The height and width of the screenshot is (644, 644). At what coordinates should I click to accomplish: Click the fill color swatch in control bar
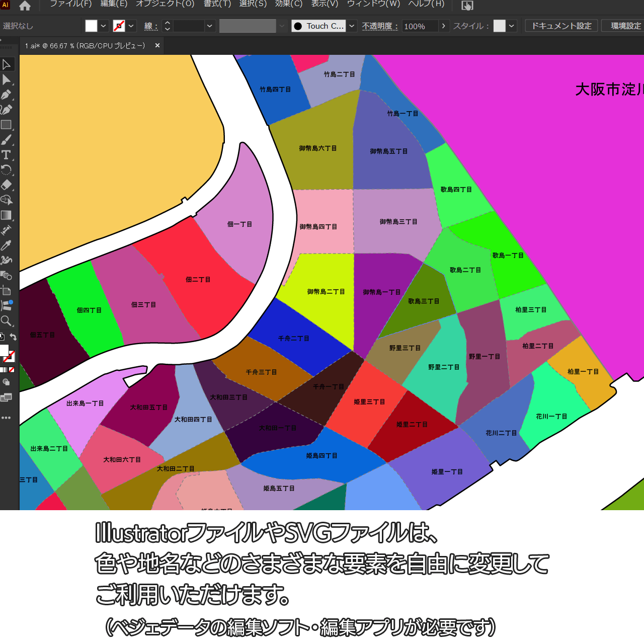coord(91,26)
